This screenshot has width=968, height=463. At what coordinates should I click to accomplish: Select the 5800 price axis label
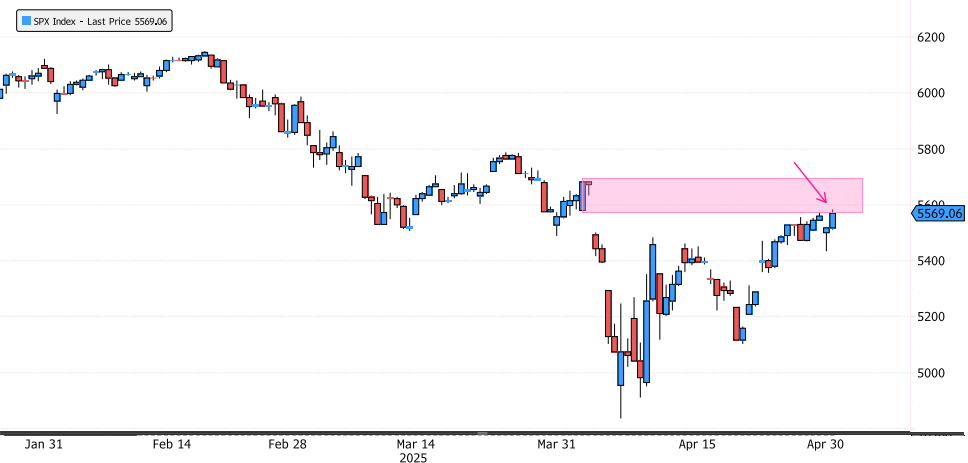[931, 149]
